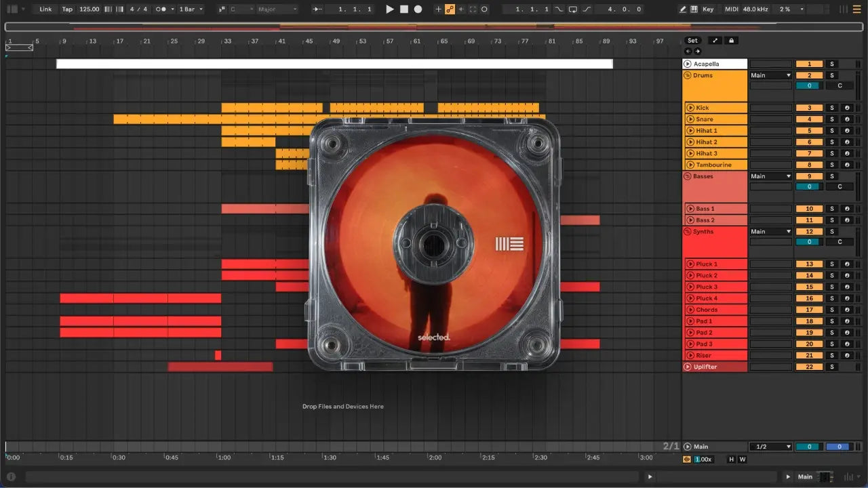
Task: Collapse the Synths group track
Action: point(687,232)
